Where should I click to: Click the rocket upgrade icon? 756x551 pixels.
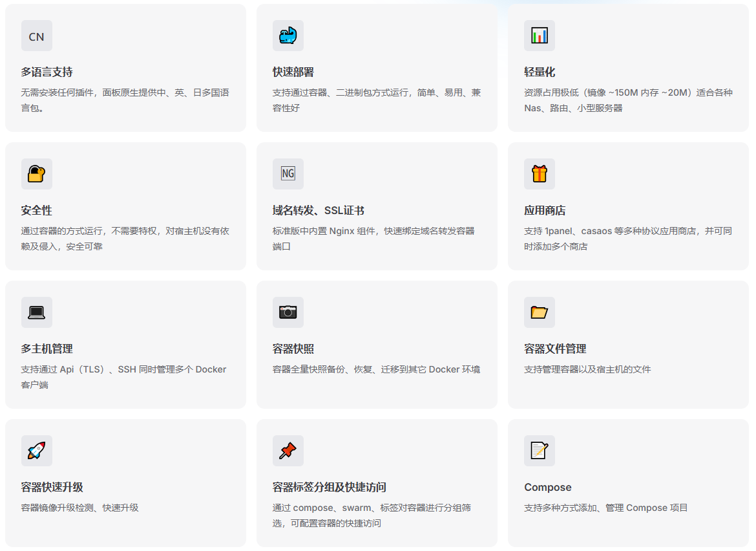pos(37,451)
